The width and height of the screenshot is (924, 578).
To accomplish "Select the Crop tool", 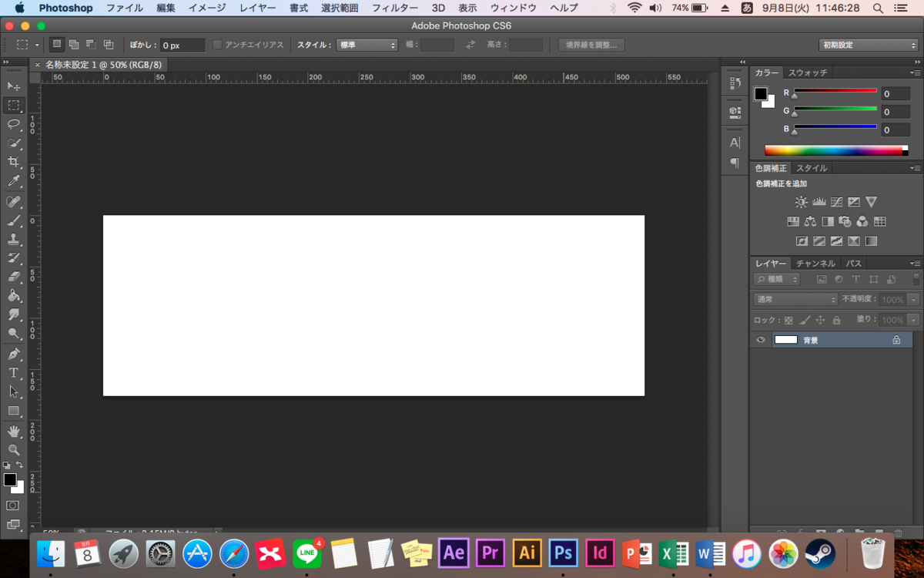I will (14, 163).
